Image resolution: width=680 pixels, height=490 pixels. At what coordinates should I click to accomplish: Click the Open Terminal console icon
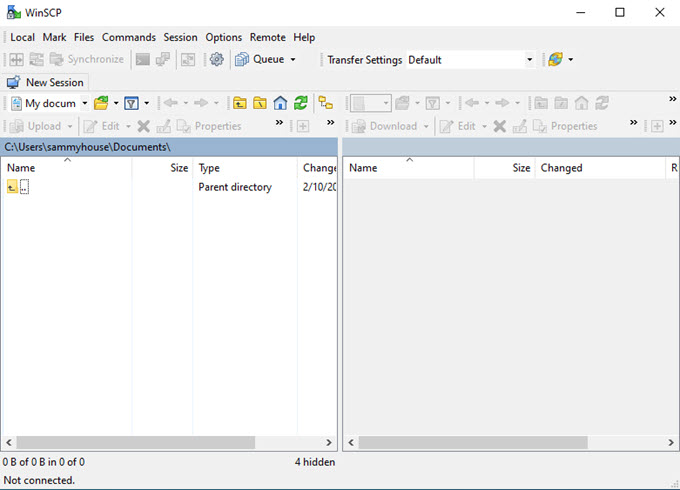(x=143, y=59)
